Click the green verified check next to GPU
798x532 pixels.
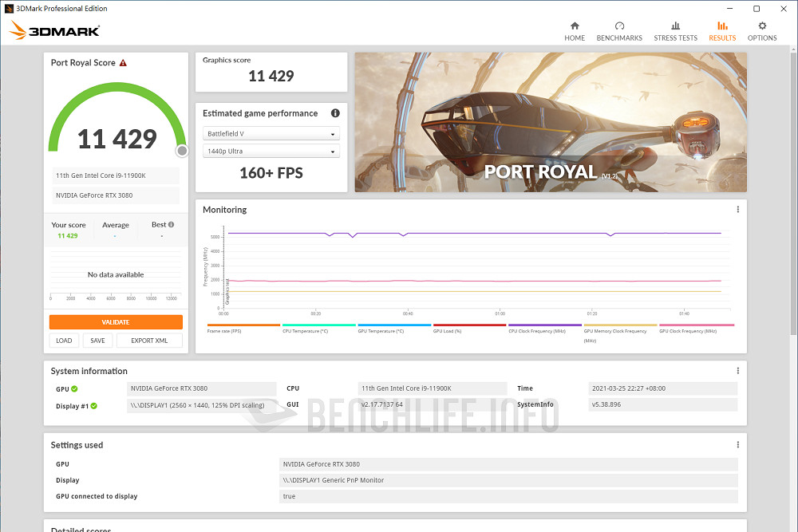click(x=73, y=388)
